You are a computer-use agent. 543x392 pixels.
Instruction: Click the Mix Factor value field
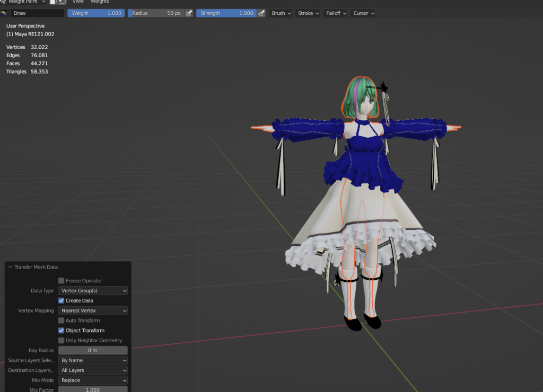93,389
